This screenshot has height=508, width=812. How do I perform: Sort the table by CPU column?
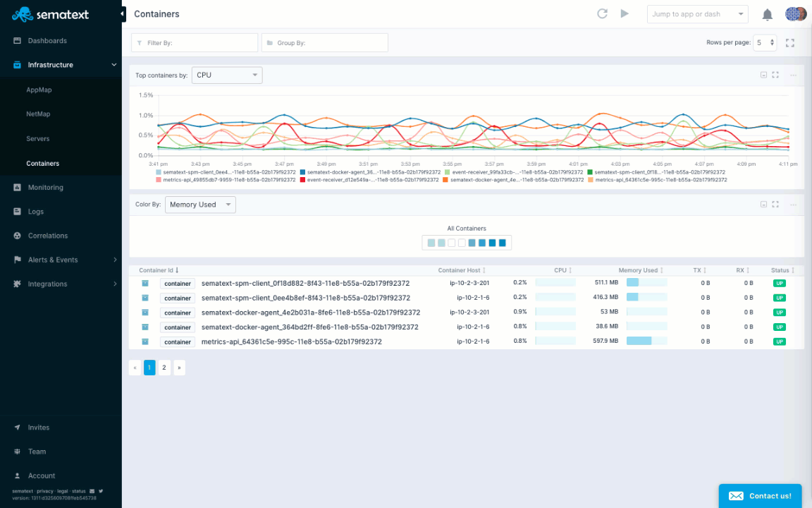(563, 270)
